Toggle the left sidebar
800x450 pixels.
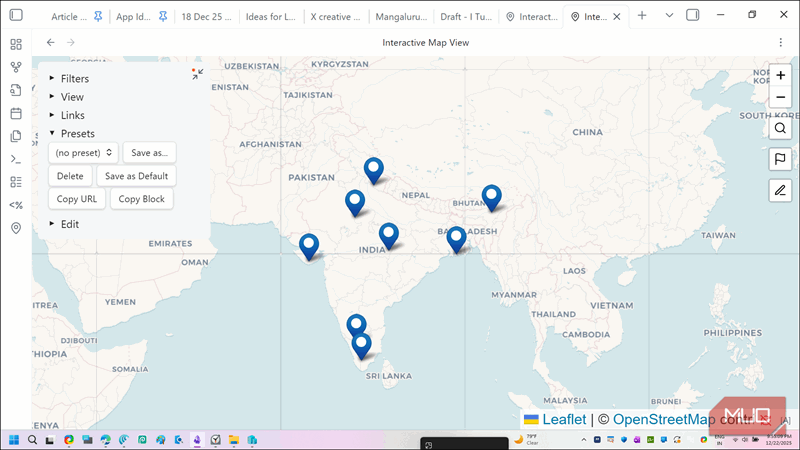coord(16,16)
